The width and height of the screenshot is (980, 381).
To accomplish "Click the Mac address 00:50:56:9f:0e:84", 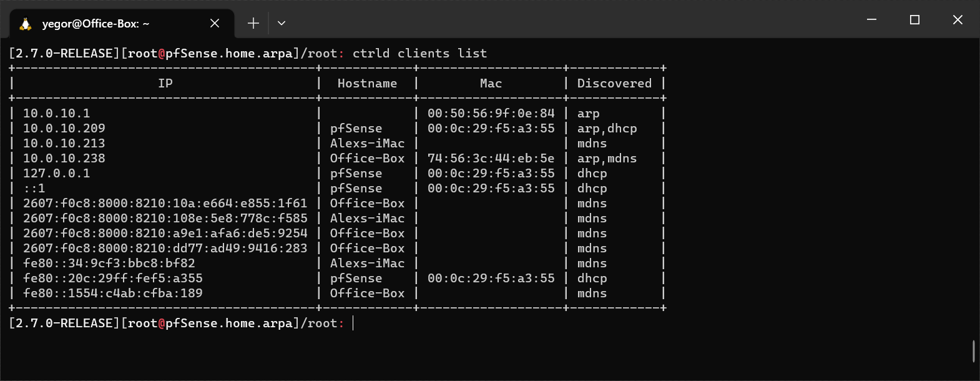I will [491, 113].
